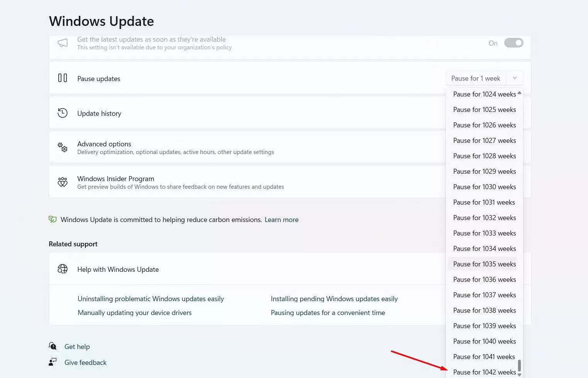This screenshot has height=378, width=588.
Task: Select Pause for 1030 weeks entry
Action: pos(484,187)
